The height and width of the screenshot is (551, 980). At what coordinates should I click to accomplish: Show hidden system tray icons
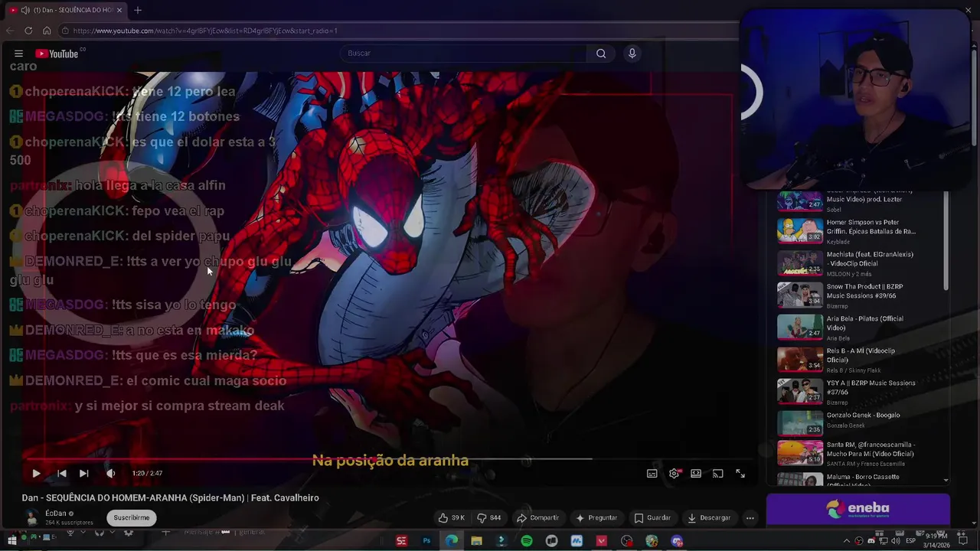(847, 541)
